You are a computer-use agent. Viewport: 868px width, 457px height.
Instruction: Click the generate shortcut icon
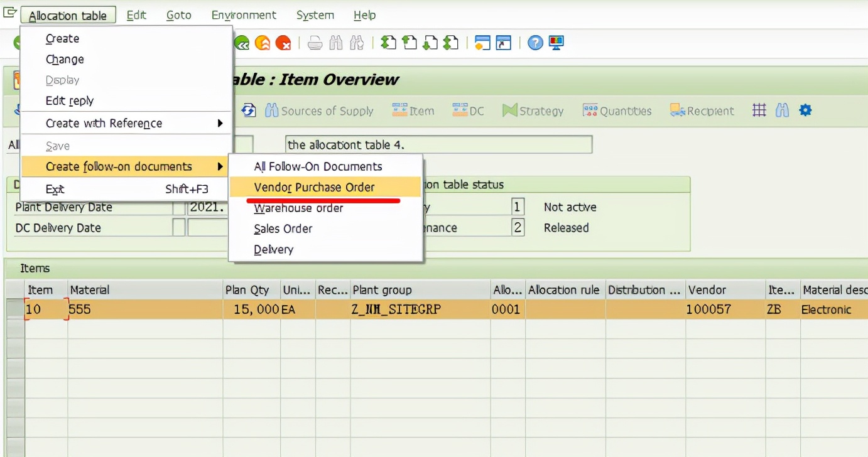coord(503,43)
